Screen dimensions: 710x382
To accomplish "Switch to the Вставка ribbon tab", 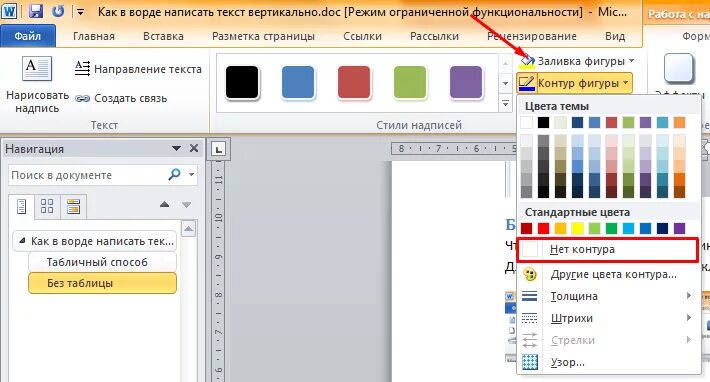I will point(163,36).
